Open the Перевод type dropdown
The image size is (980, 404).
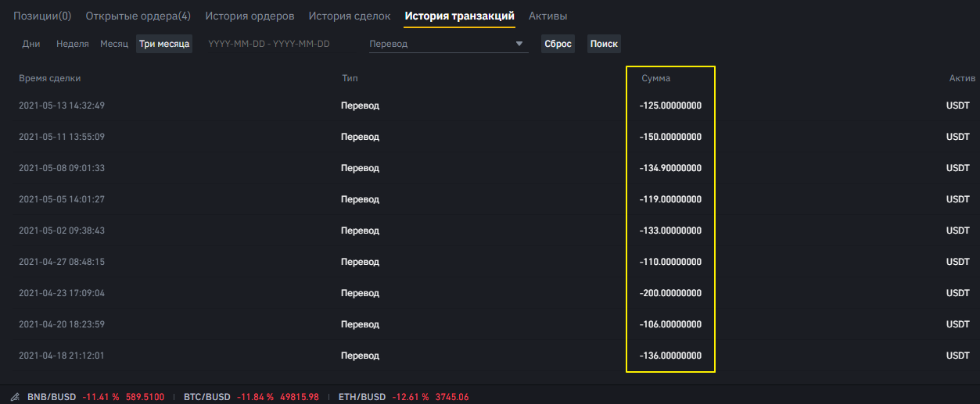pos(448,44)
